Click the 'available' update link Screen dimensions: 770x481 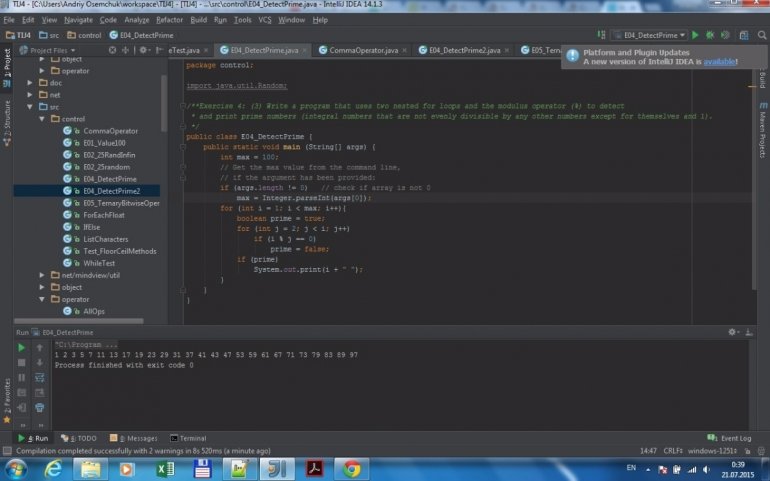(719, 62)
